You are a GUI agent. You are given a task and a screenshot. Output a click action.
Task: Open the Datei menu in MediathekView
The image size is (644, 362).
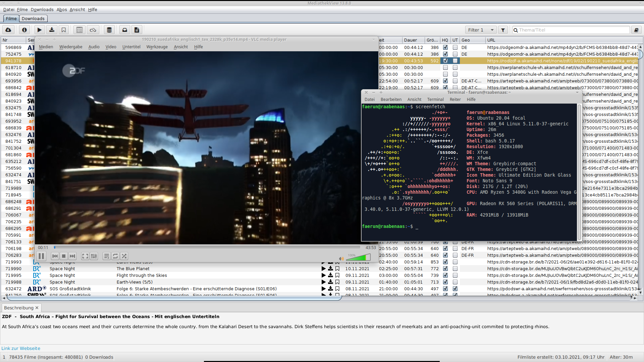[x=9, y=10]
